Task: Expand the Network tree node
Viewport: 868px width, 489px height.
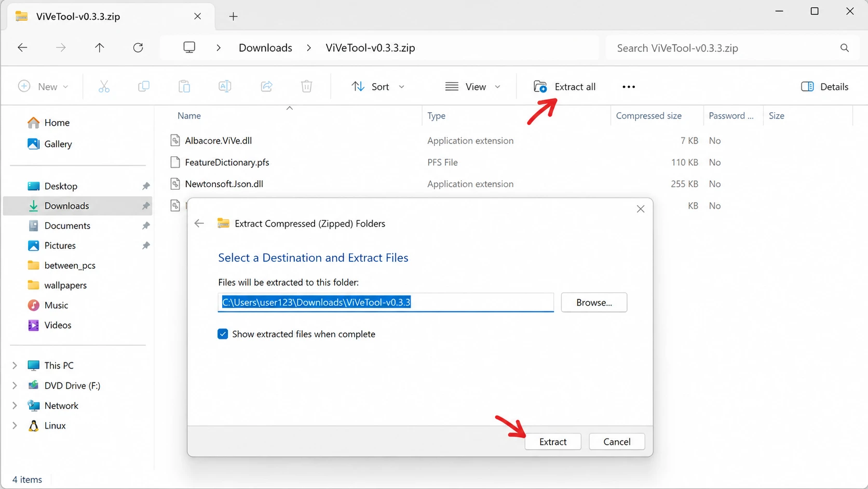Action: [x=15, y=406]
